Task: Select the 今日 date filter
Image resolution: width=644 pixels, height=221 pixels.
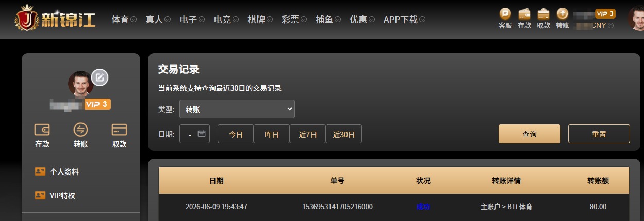Action: coord(236,134)
